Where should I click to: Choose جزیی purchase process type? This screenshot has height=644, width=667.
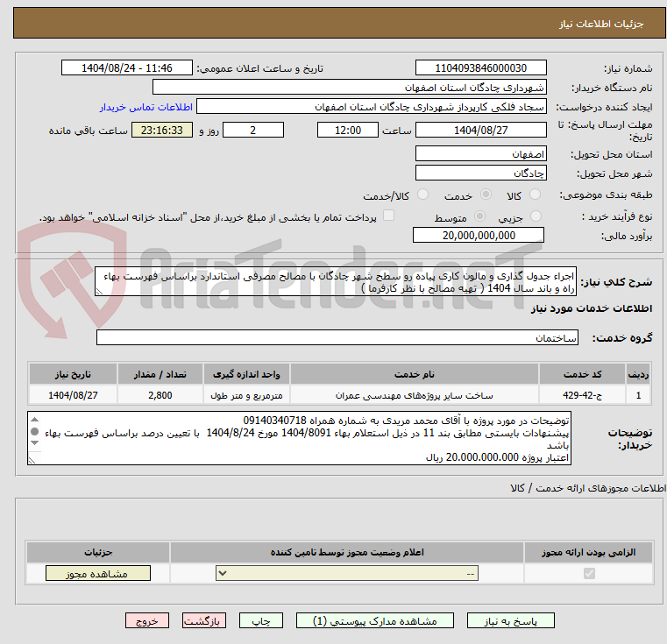coord(536,216)
